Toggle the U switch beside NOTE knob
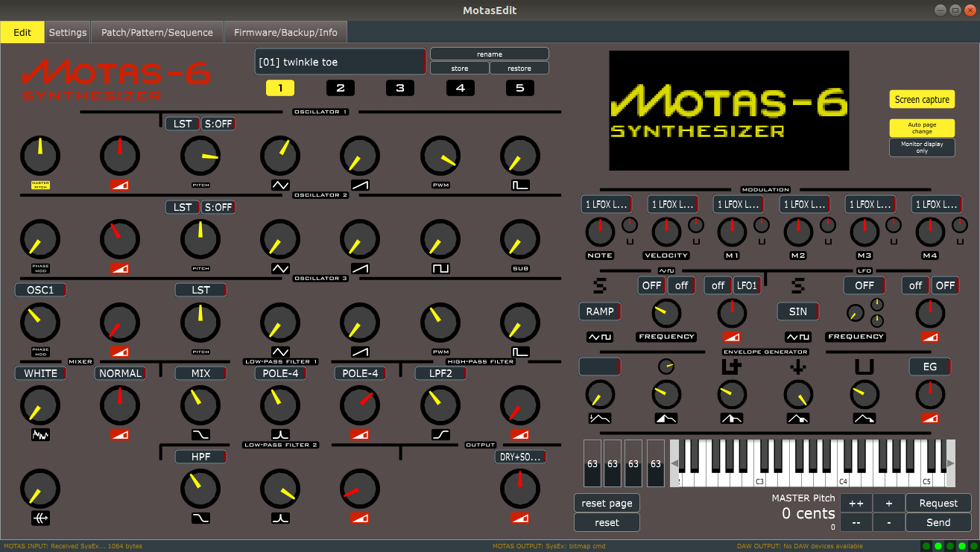 pos(630,241)
